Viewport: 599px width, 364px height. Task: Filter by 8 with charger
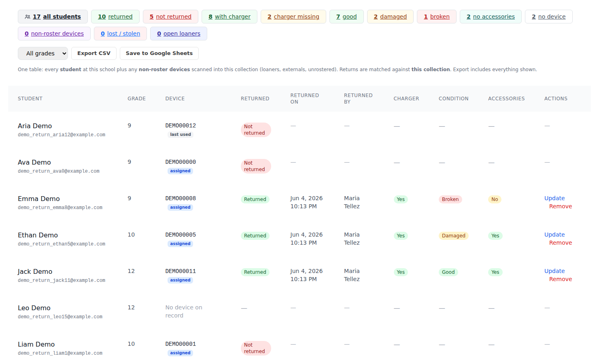(x=229, y=17)
